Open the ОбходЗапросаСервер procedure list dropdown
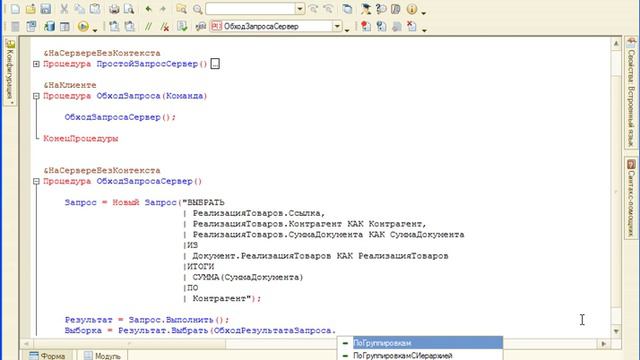Image resolution: width=640 pixels, height=360 pixels. tap(337, 26)
